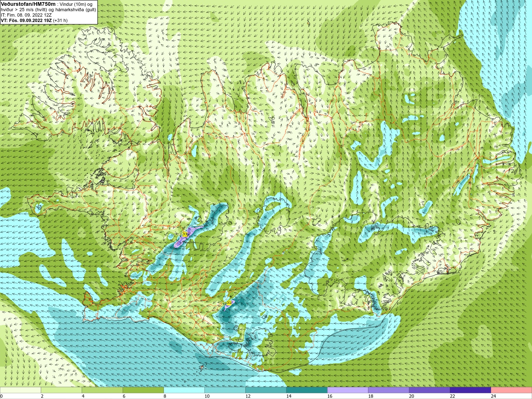Click the 'IT: Fim. 08. 09. 2022 12Z' line
This screenshot has width=532, height=399.
pyautogui.click(x=26, y=15)
